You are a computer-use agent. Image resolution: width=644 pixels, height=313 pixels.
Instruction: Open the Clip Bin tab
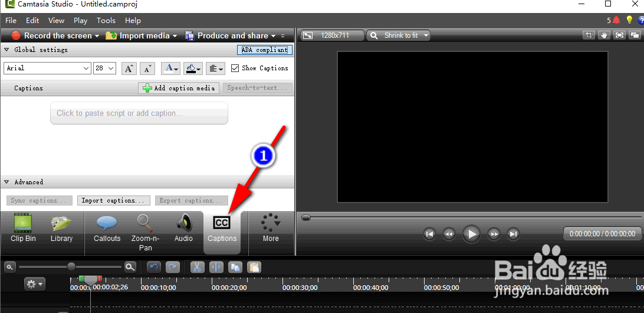pos(23,227)
